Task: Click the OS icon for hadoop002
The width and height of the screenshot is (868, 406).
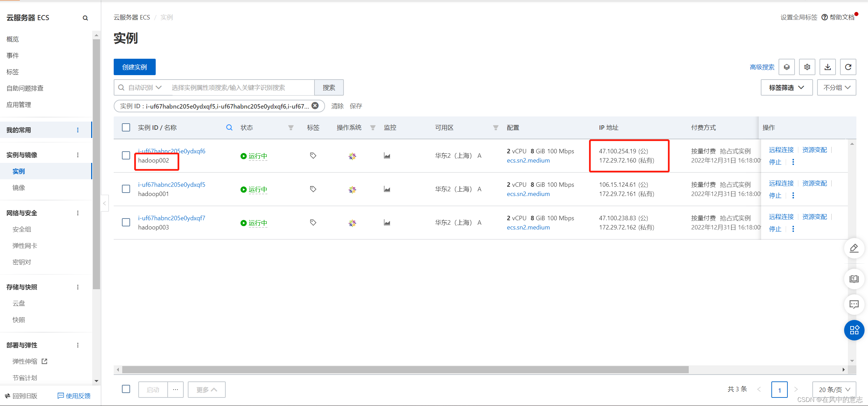Action: coord(352,156)
